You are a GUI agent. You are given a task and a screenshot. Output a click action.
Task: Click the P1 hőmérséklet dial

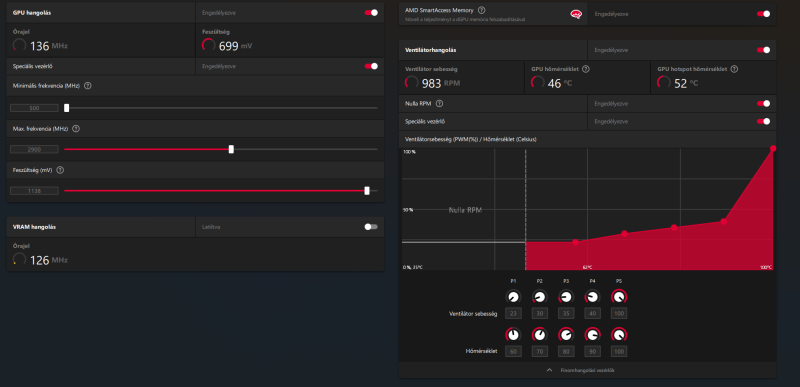coord(513,335)
